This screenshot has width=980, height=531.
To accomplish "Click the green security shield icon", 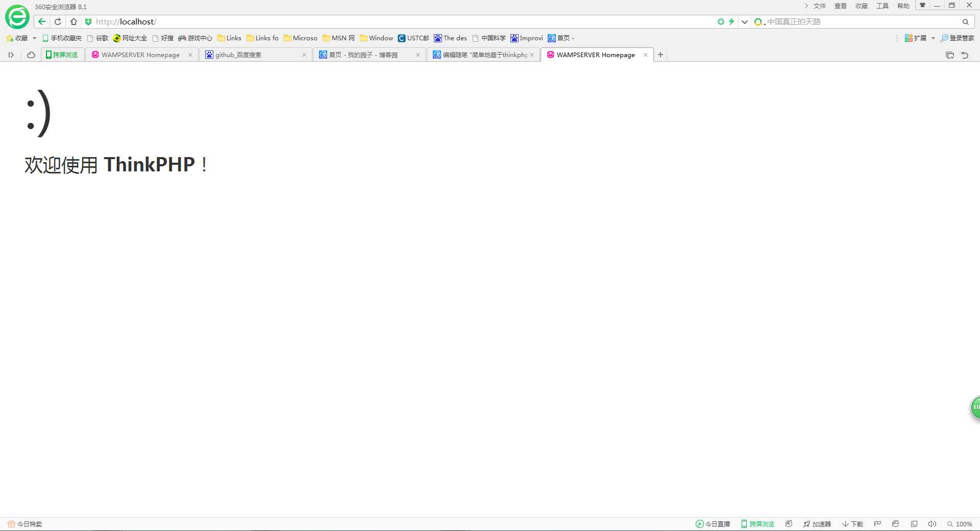I will (88, 22).
